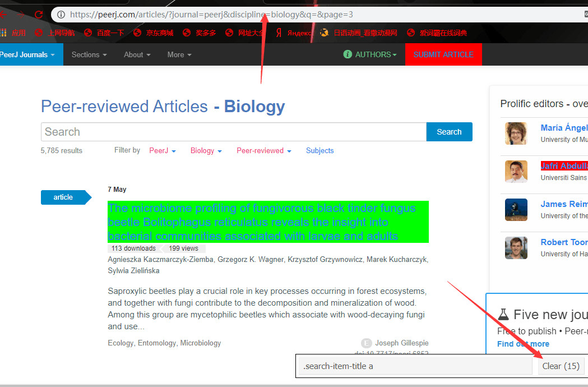This screenshot has width=588, height=387.
Task: Open the 爱词霸在线词典 bookmark
Action: tap(437, 33)
